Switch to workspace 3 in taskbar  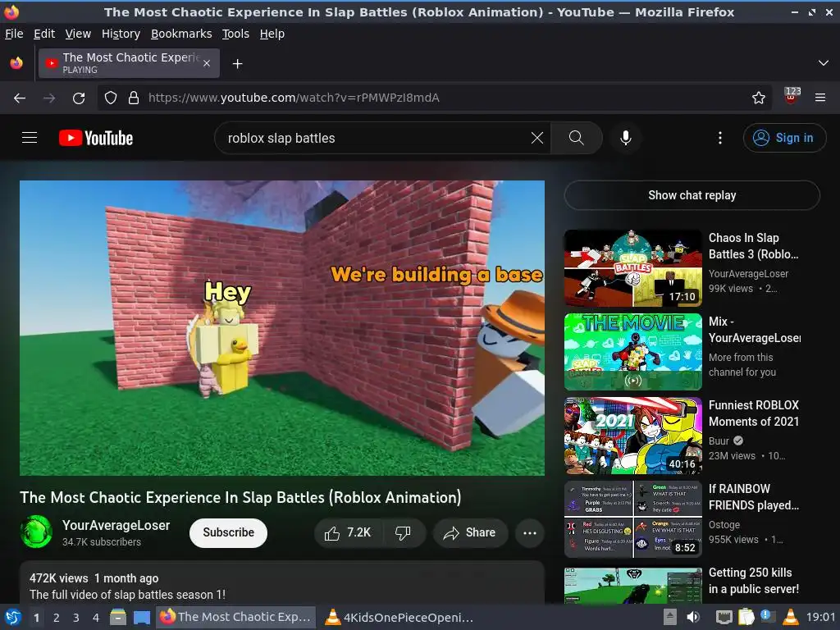point(76,617)
